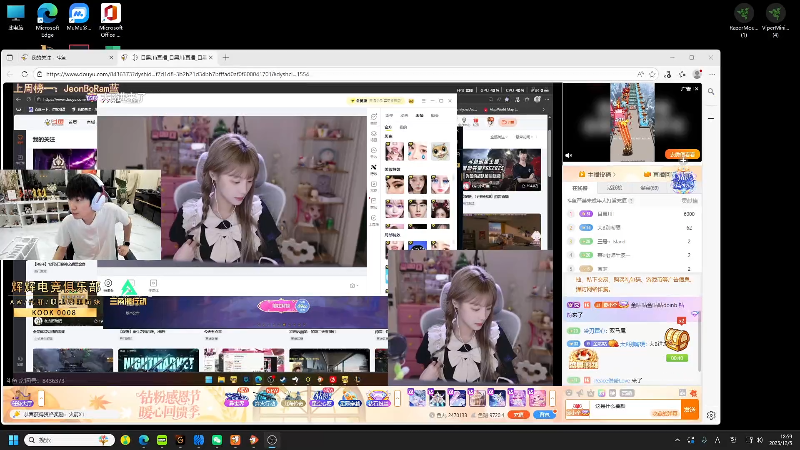This screenshot has height=450, width=800.
Task: Expand the left activity panel arrow
Action: click(x=41, y=398)
